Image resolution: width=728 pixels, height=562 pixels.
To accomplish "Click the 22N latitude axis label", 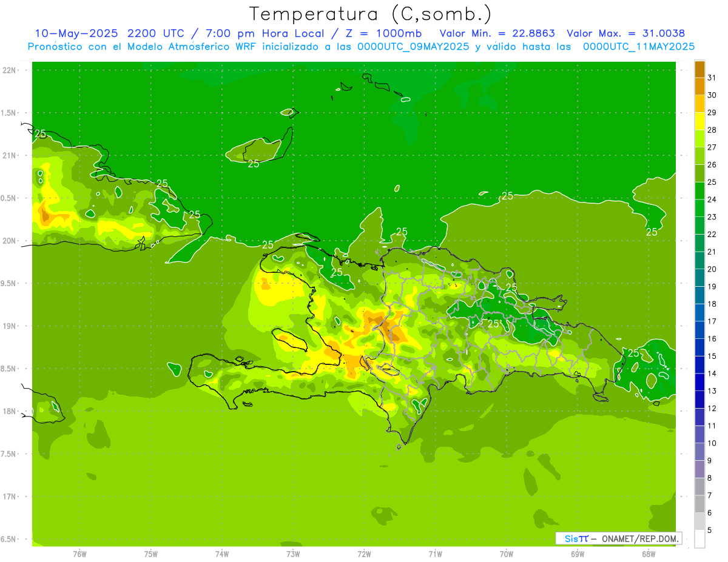I will [x=9, y=70].
